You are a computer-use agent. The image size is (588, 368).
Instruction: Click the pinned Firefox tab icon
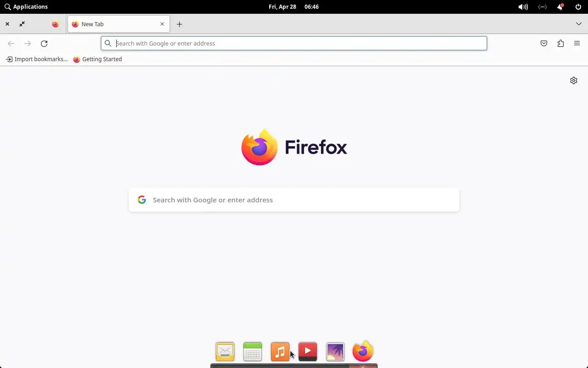[x=55, y=24]
